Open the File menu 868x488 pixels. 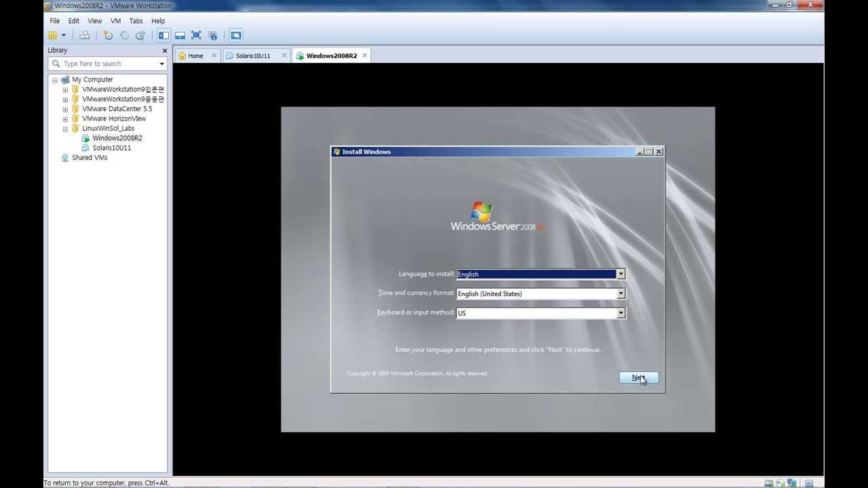(55, 21)
